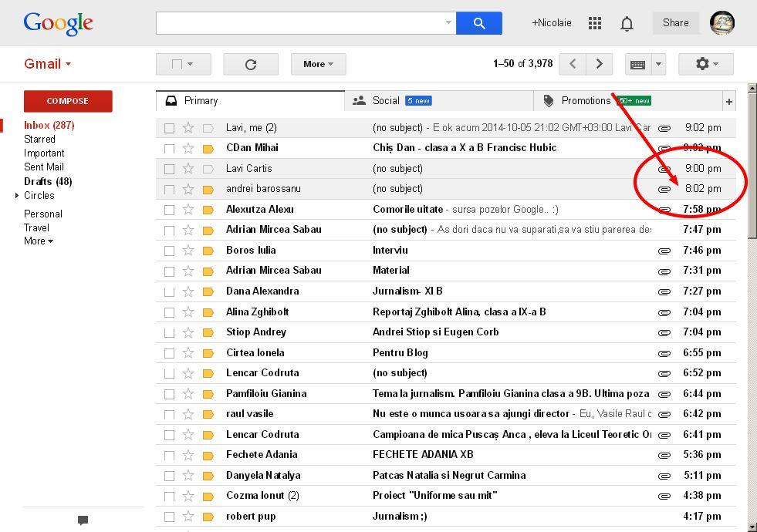The image size is (757, 532).
Task: Go to newer messages with left arrow
Action: [573, 64]
